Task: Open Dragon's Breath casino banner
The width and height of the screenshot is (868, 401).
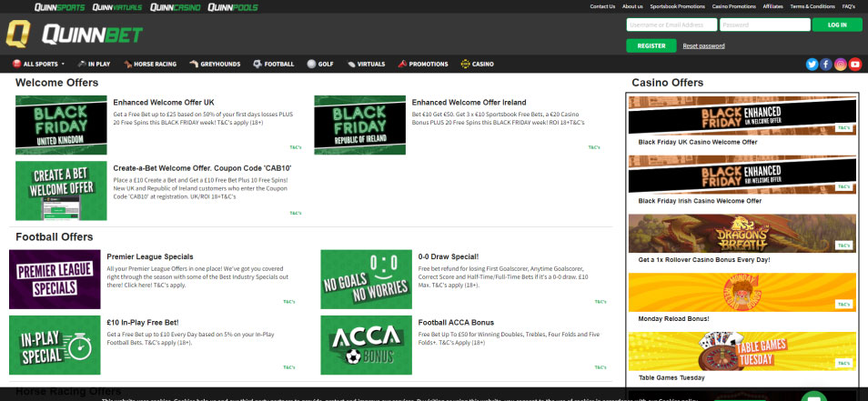Action: [742, 234]
